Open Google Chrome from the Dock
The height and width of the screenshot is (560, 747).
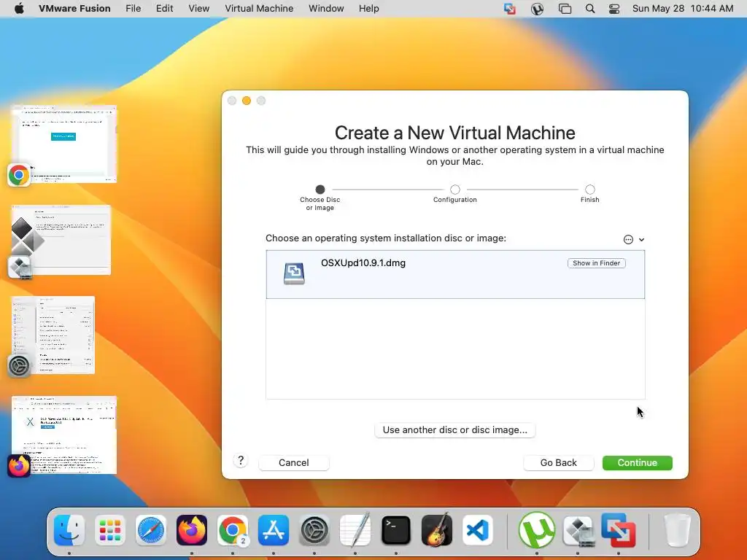click(x=233, y=530)
